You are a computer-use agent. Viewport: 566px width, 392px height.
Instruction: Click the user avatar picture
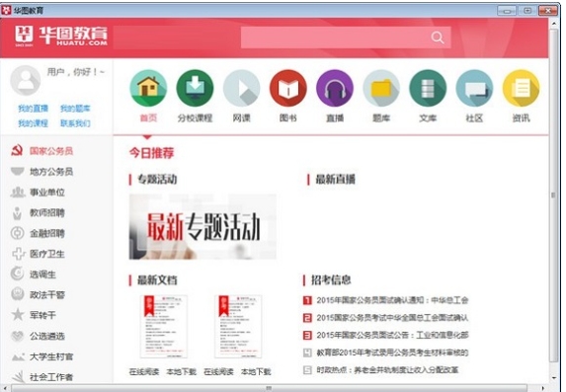(x=26, y=80)
